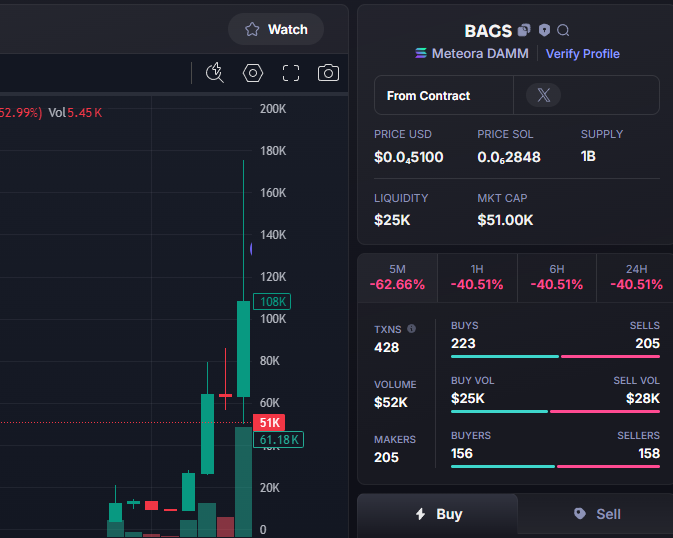Click the SELLERS count 158
Viewport: 673px width, 538px height.
649,453
